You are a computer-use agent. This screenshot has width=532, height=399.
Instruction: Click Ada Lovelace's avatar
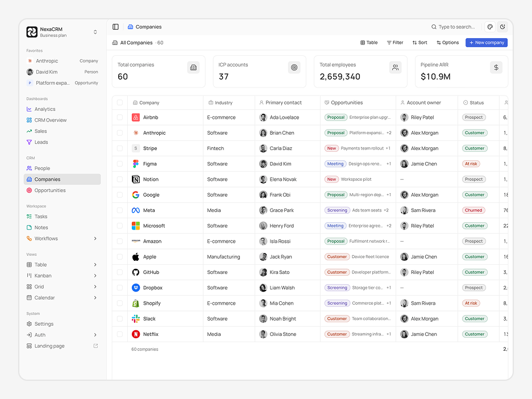click(x=263, y=118)
